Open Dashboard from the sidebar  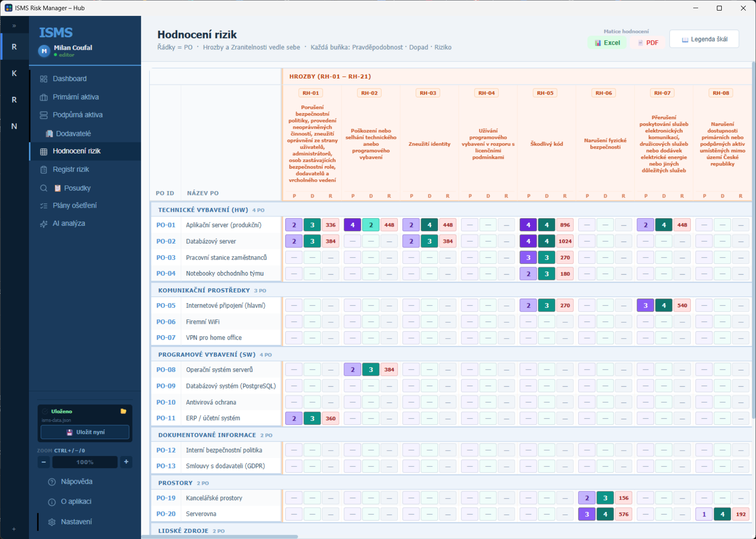[85, 79]
